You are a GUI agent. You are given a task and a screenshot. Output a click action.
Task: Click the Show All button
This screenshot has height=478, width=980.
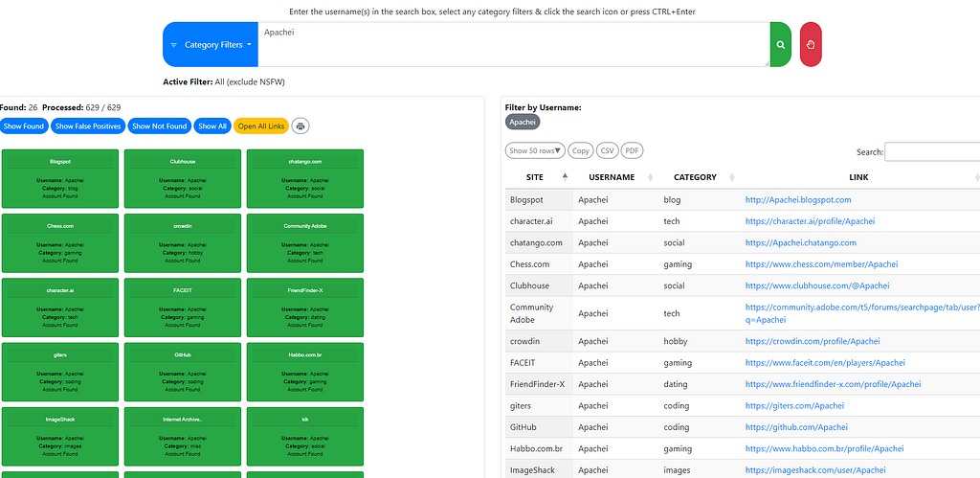(x=212, y=125)
